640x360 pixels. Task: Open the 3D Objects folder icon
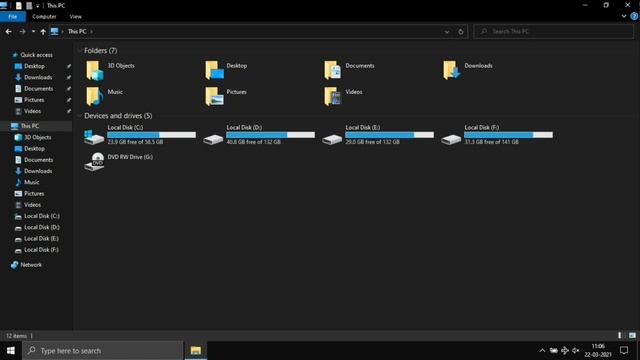tap(94, 70)
